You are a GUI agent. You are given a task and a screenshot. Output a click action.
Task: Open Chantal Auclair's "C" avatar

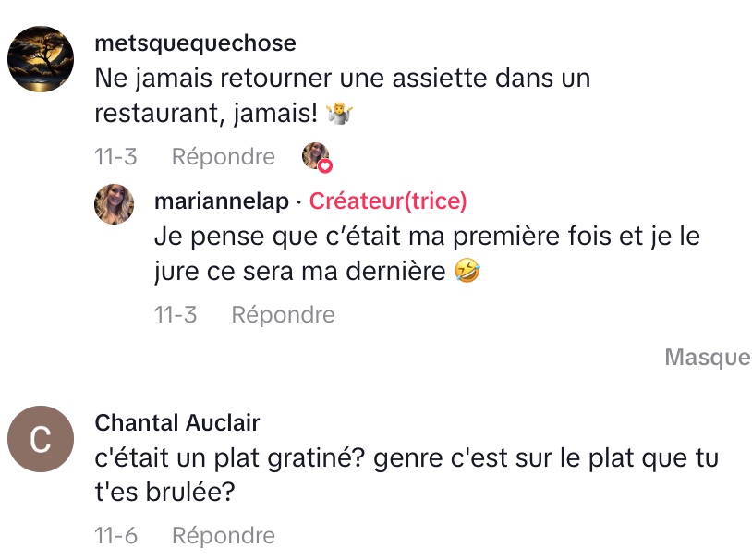(x=40, y=439)
